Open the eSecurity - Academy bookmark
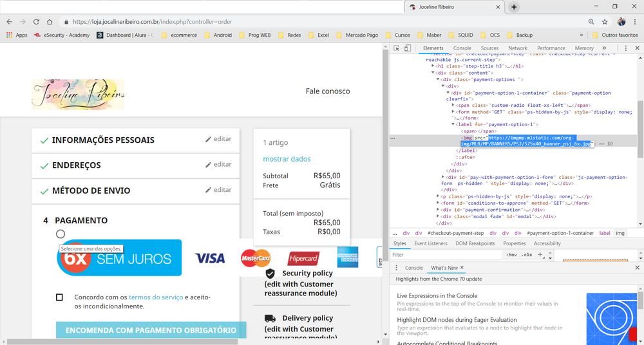 pyautogui.click(x=62, y=35)
